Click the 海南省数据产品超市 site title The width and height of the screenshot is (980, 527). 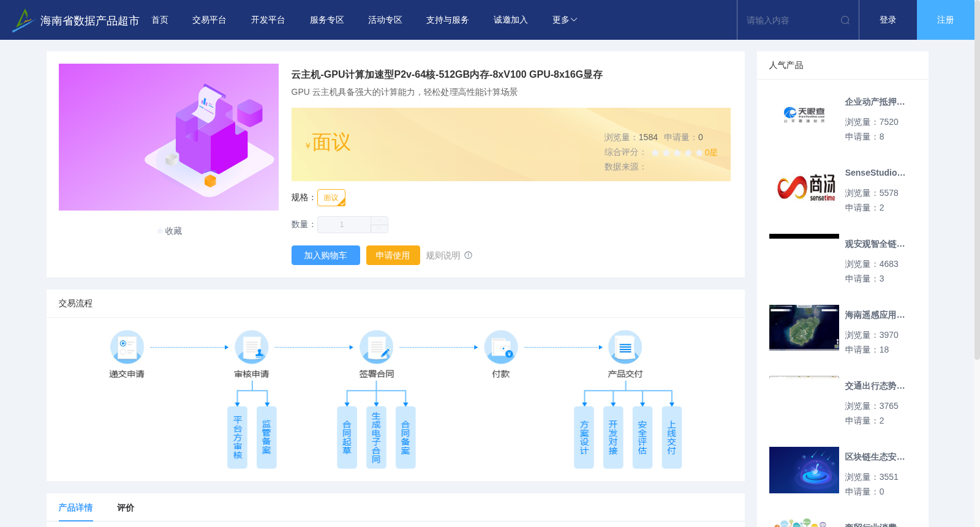[x=90, y=21]
